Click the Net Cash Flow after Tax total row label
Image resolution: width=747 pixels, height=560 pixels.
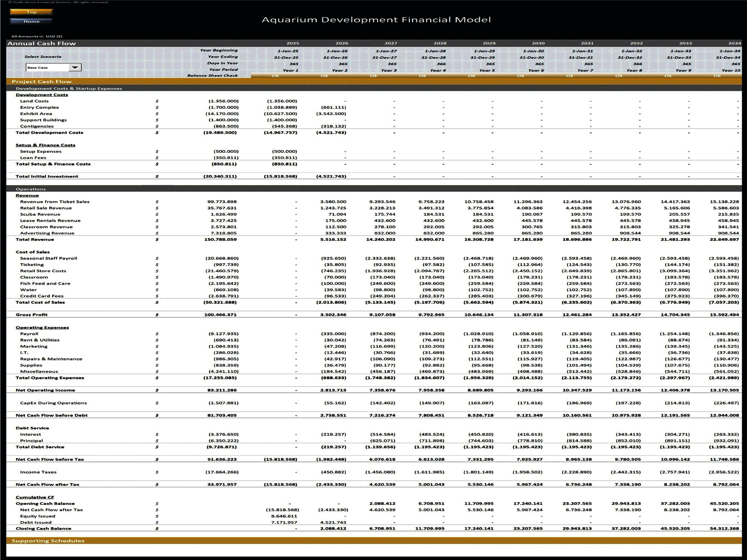pos(47,485)
